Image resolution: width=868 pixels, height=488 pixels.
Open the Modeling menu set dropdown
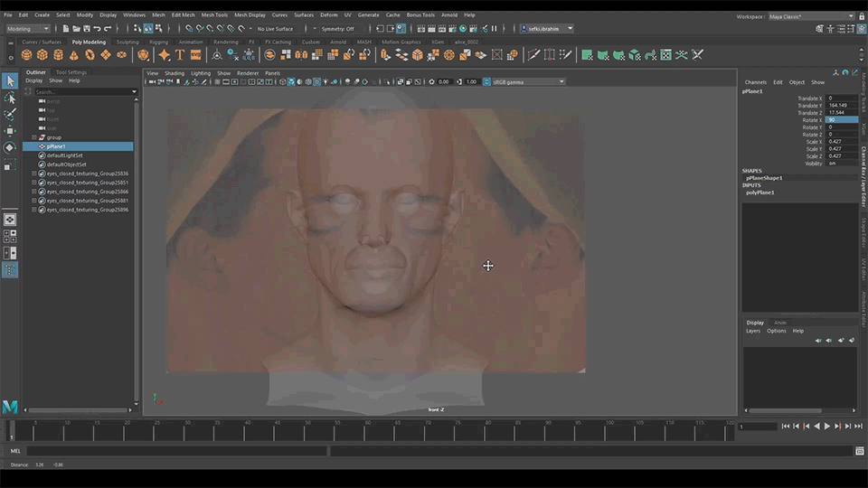coord(27,28)
